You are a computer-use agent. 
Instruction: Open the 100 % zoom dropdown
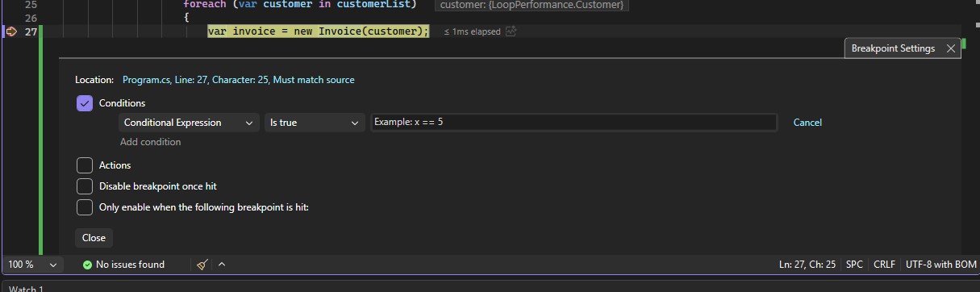pos(32,265)
